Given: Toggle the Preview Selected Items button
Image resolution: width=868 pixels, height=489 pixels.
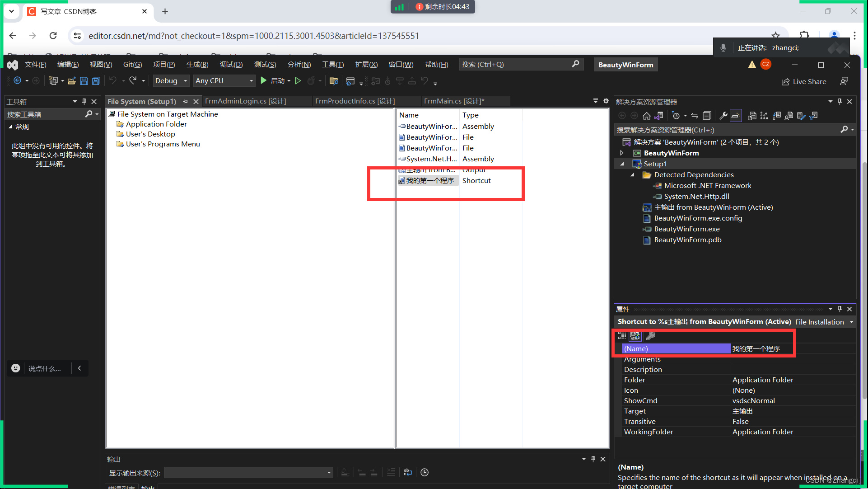Looking at the screenshot, I should coord(736,116).
